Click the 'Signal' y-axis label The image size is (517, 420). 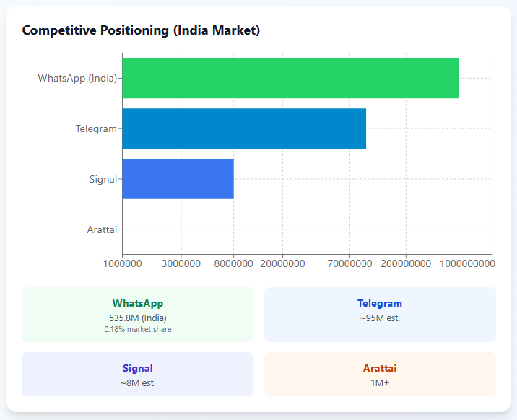click(x=103, y=179)
